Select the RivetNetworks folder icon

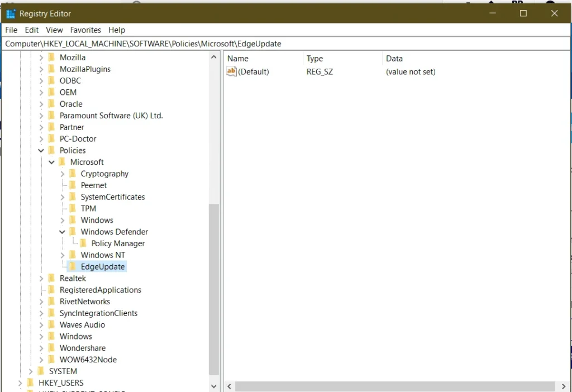pyautogui.click(x=51, y=302)
